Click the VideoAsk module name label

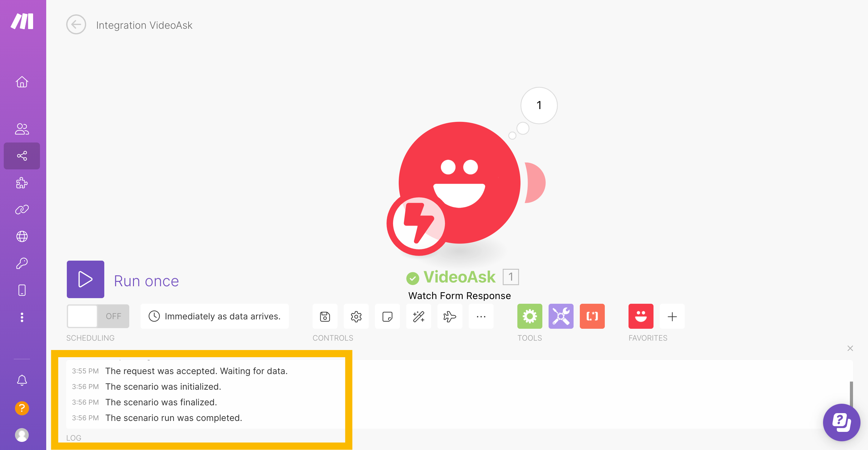[x=459, y=277]
